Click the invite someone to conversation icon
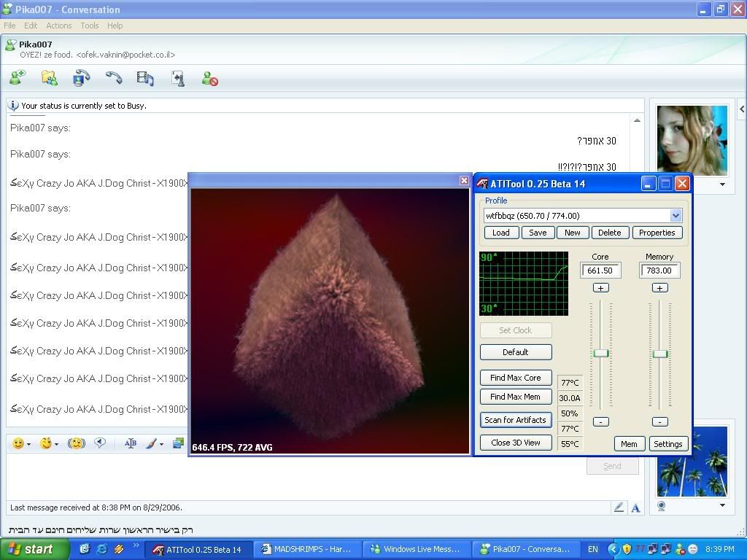This screenshot has width=747, height=560. pos(18,77)
